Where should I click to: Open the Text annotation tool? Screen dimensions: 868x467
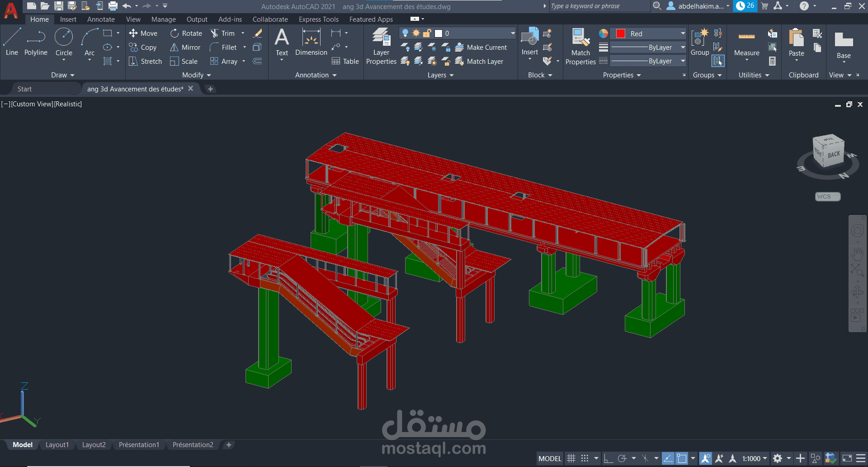[282, 43]
